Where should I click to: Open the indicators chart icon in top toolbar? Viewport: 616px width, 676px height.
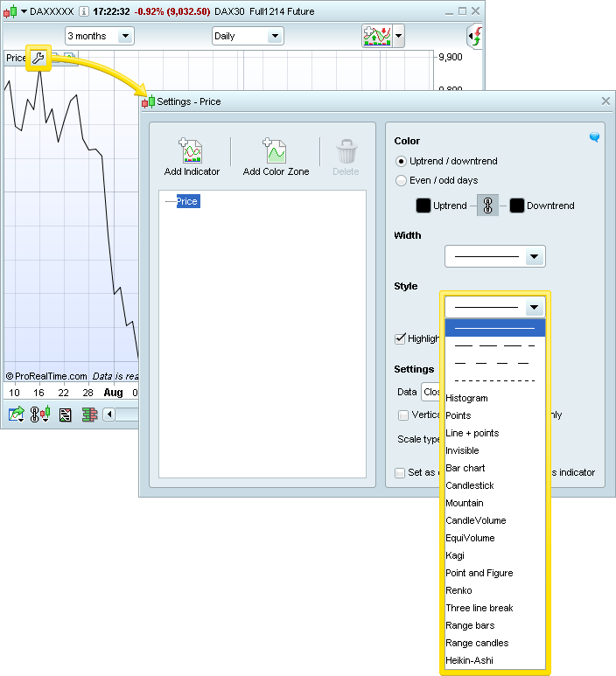coord(376,36)
